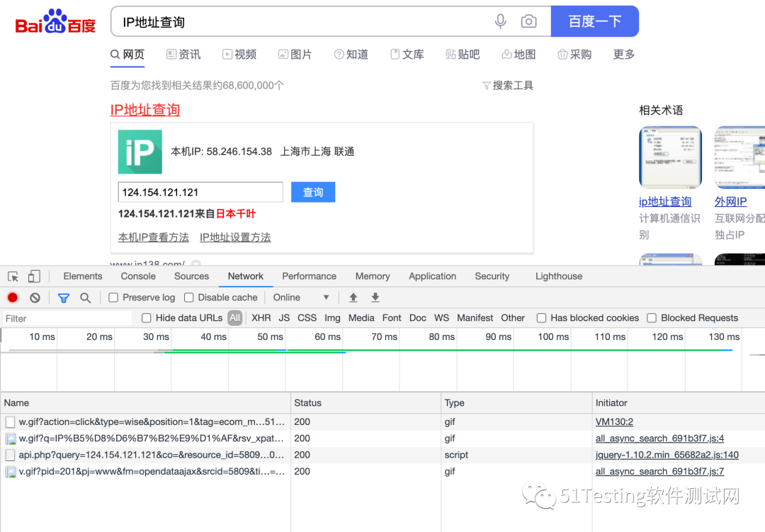765x532 pixels.
Task: Click the filter funnel icon
Action: (x=64, y=297)
